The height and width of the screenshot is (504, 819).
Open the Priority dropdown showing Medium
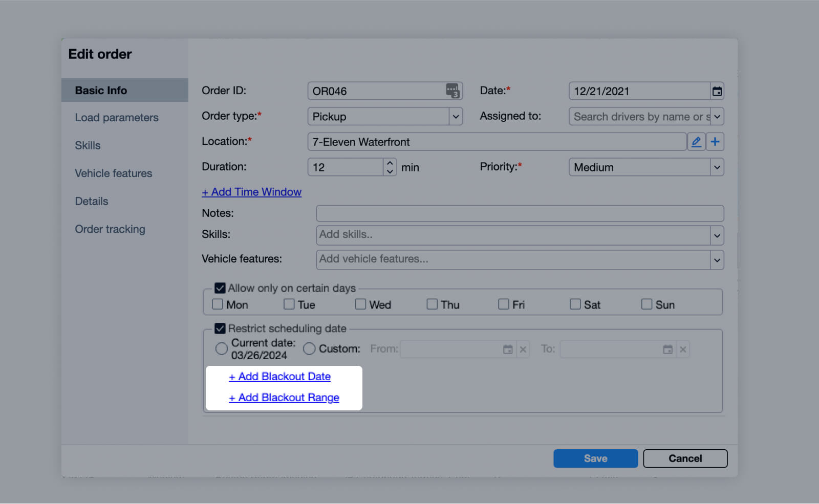[717, 167]
